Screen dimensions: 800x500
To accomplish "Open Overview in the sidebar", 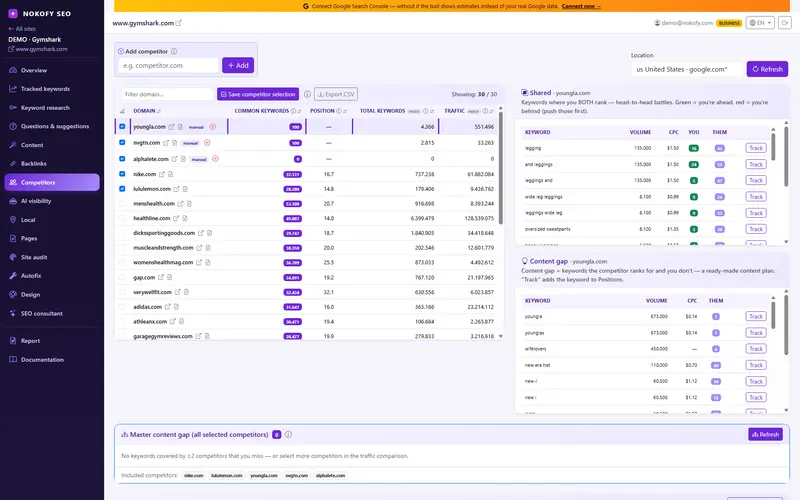I will coord(52,70).
